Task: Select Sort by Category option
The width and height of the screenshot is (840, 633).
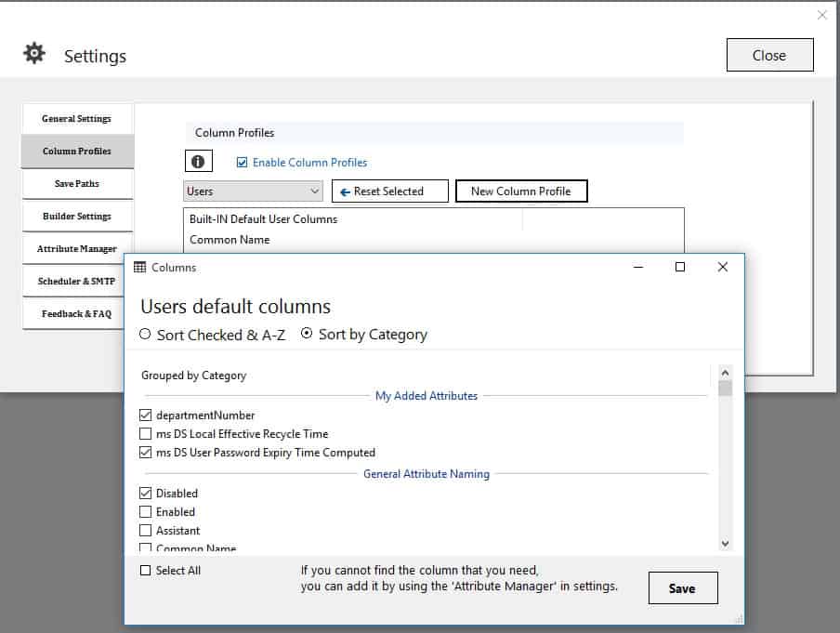Action: [307, 334]
